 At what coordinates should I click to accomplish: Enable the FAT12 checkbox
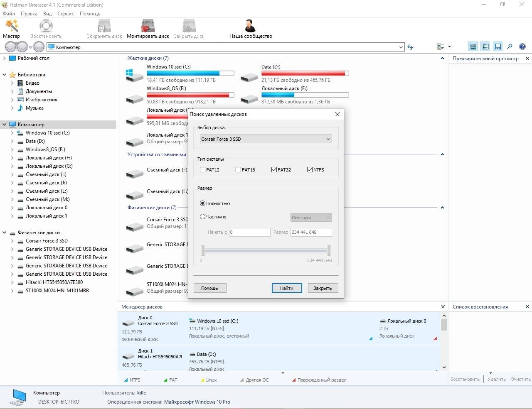click(202, 170)
